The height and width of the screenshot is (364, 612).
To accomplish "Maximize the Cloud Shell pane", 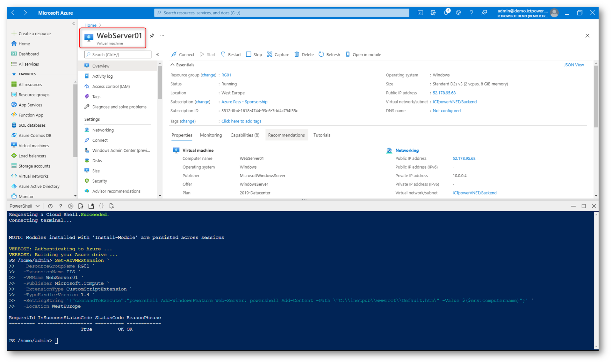I will coord(583,206).
